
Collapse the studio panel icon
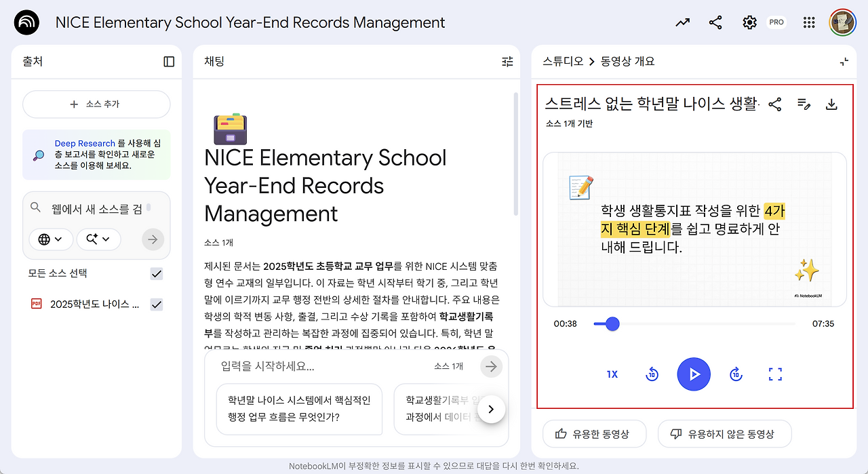click(x=844, y=62)
